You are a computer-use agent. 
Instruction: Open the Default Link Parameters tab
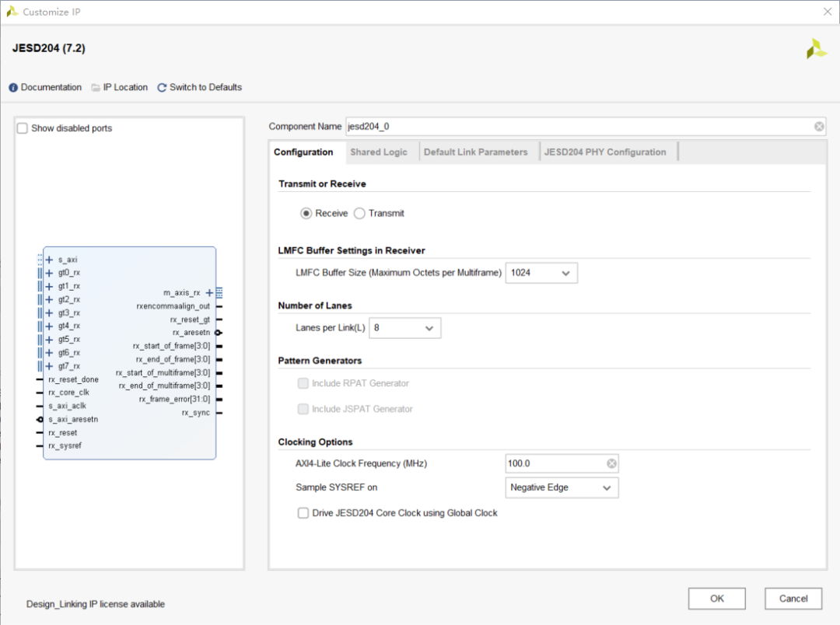[476, 152]
